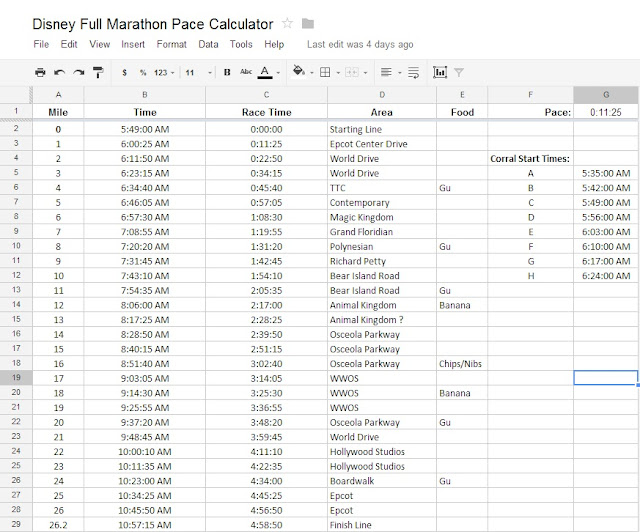The height and width of the screenshot is (532, 640).
Task: Click 'Animal Kingdom ?' cell
Action: tap(382, 320)
